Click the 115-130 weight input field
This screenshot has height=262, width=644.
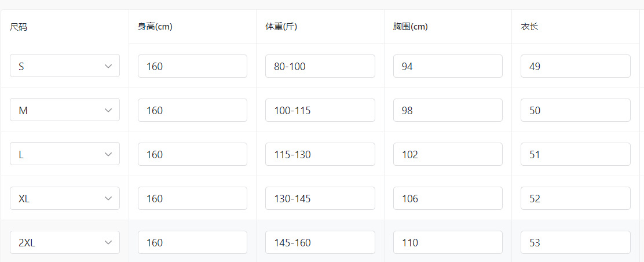[320, 154]
